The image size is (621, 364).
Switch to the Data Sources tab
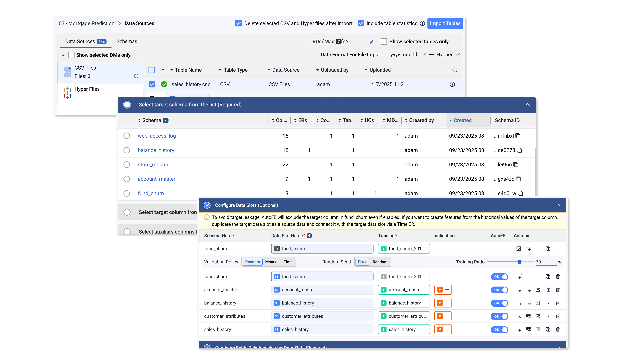[x=85, y=41]
